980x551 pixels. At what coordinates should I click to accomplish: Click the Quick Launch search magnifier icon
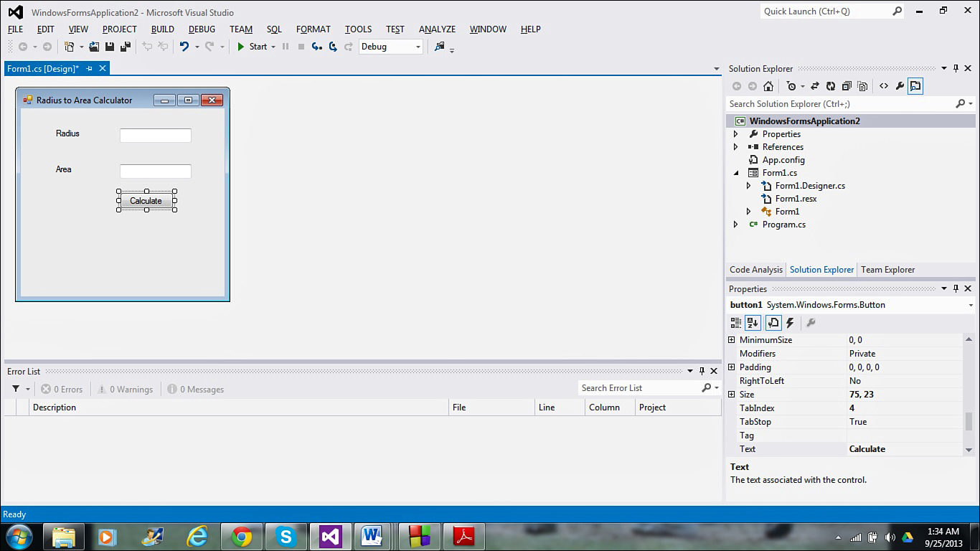click(x=897, y=11)
